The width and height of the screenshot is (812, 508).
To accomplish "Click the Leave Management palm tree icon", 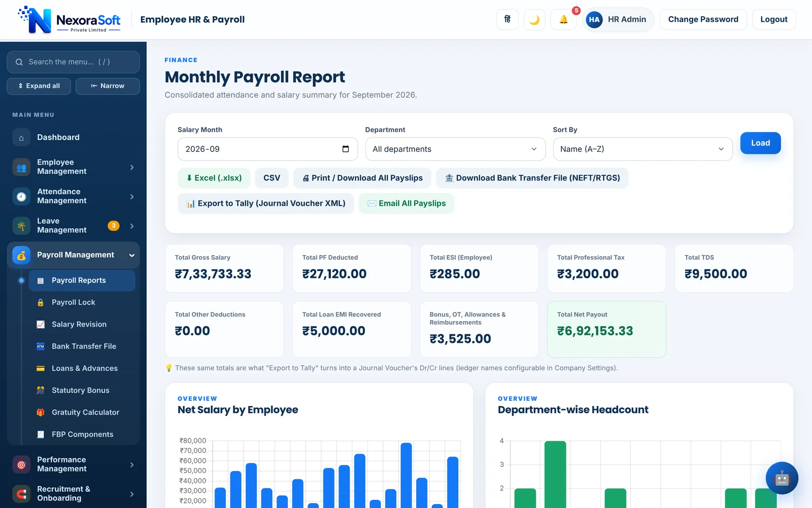I will point(21,226).
